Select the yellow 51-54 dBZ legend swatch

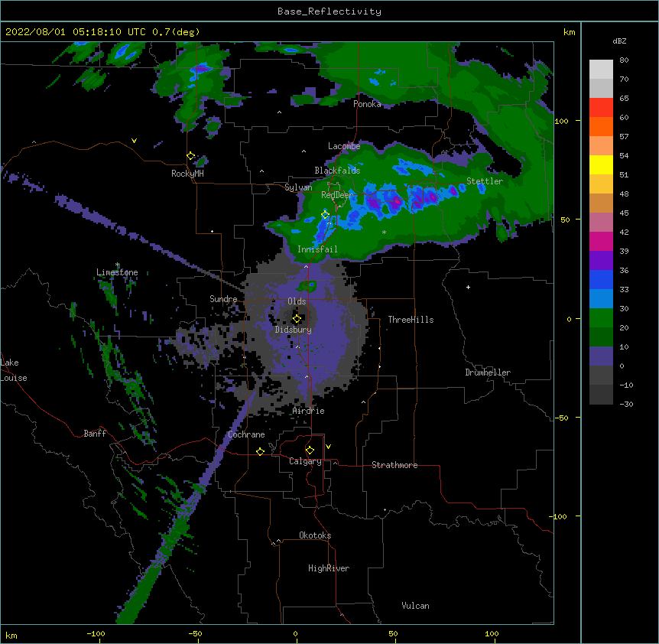601,164
